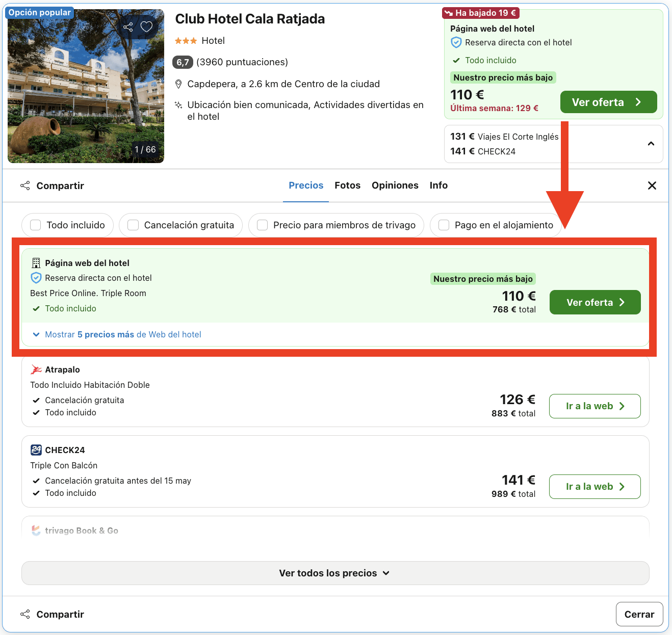Screen dimensions: 672x635
Task: Click Ir a la web for CHECK24
Action: (595, 487)
